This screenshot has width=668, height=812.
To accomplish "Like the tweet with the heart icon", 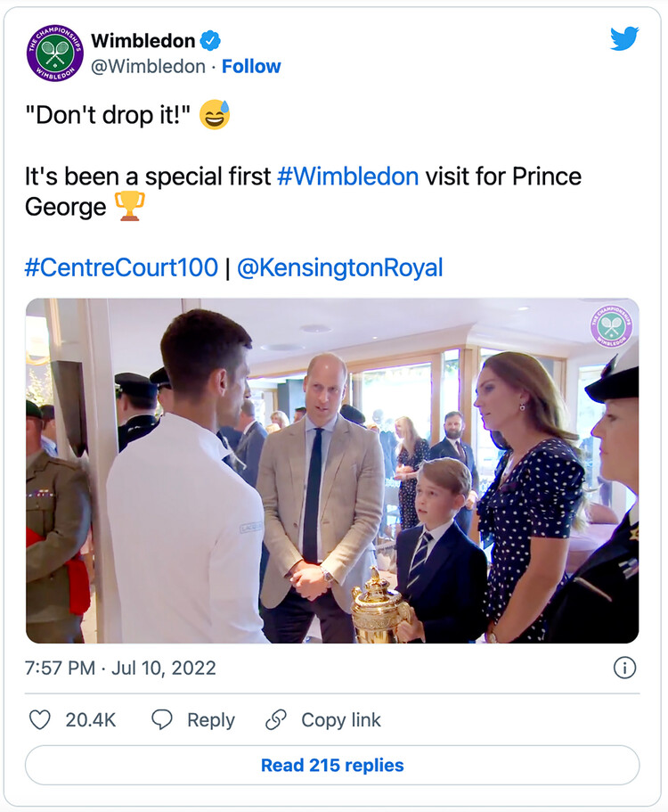I will coord(40,720).
